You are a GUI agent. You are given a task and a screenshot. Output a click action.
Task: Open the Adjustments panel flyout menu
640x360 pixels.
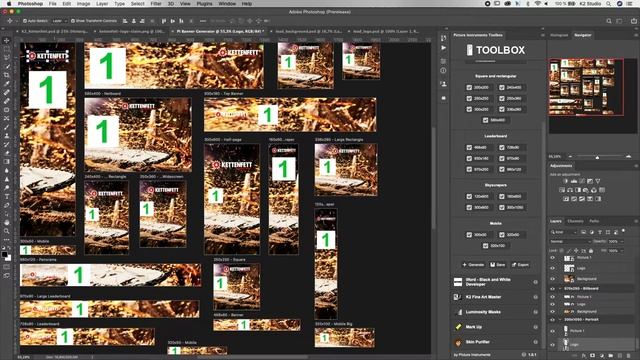(636, 166)
